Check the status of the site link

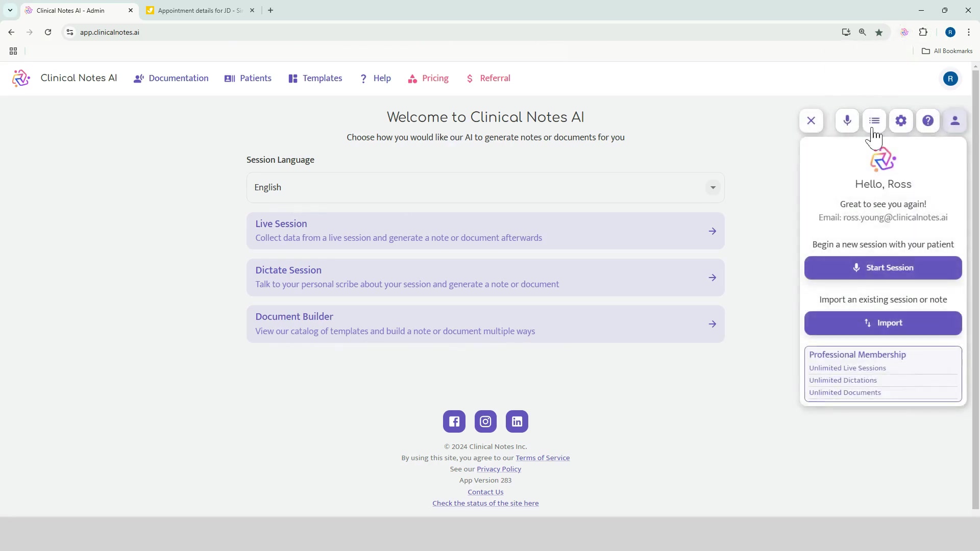485,503
